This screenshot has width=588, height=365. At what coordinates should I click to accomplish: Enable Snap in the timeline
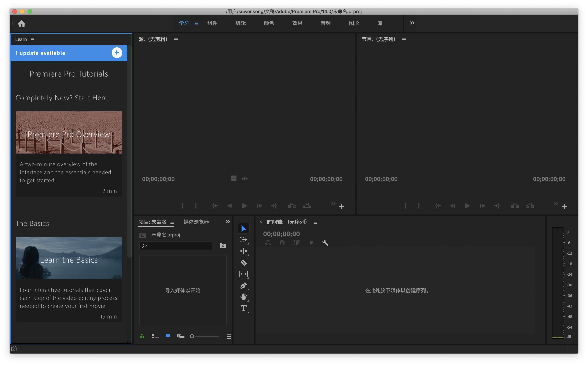[x=282, y=243]
